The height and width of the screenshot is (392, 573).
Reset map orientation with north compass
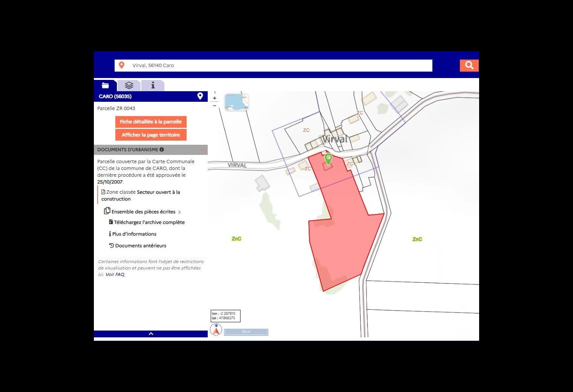point(216,330)
